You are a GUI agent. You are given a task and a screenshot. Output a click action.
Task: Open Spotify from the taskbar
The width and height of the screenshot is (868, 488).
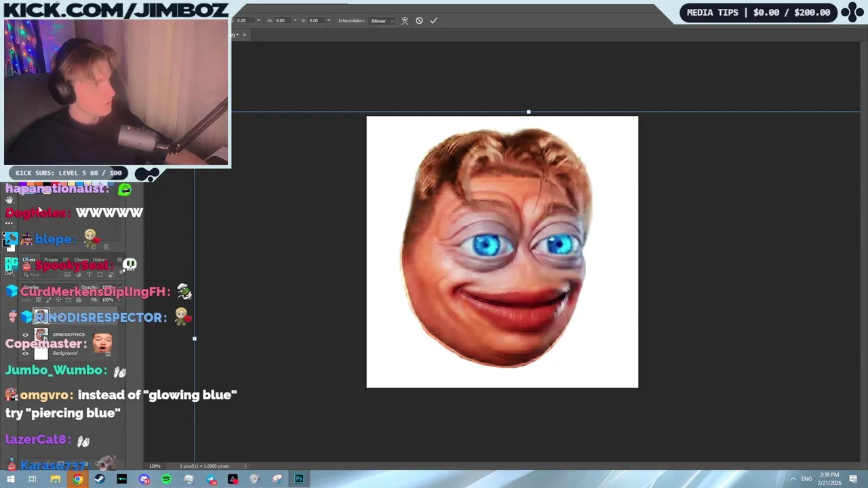pyautogui.click(x=166, y=479)
